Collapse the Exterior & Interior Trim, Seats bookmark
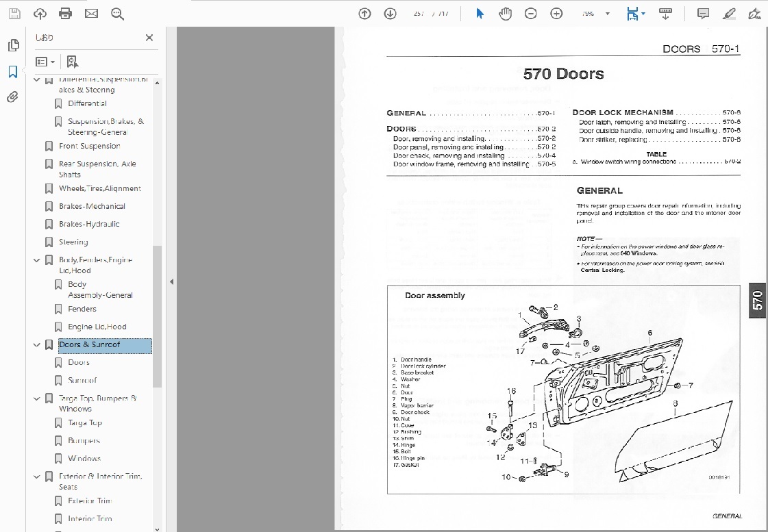Screen dimensions: 768x532 point(37,477)
